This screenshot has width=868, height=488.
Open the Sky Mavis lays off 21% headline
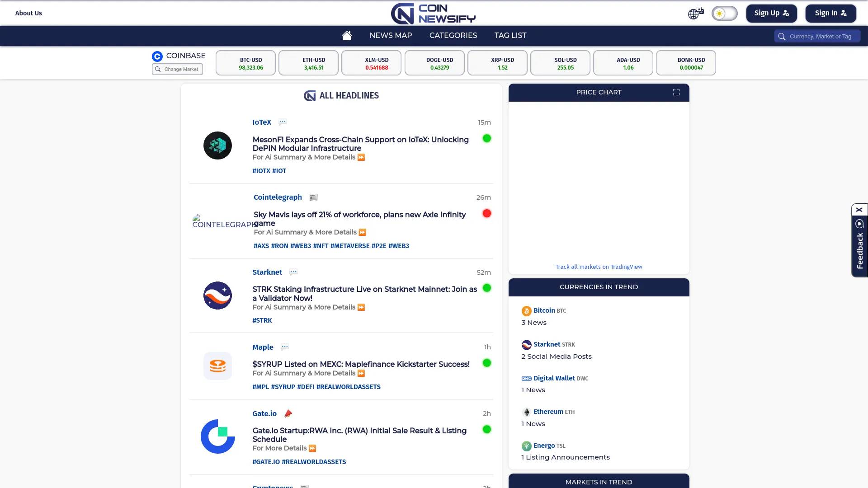click(359, 219)
